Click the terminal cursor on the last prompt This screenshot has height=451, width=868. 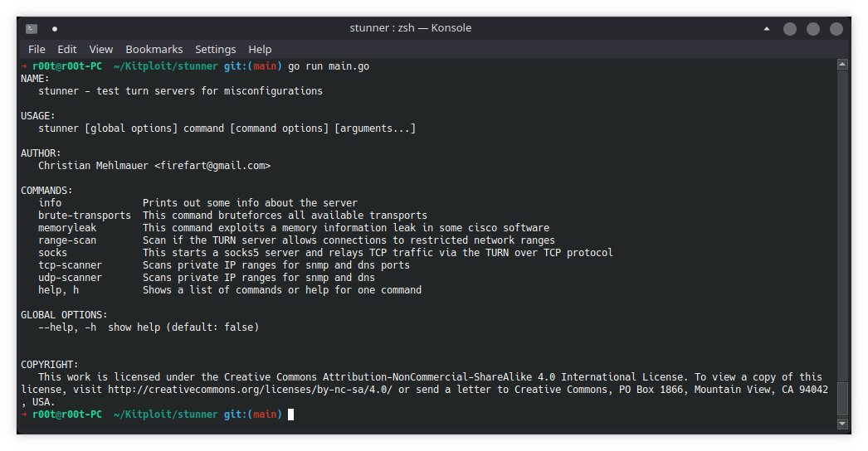tap(291, 415)
